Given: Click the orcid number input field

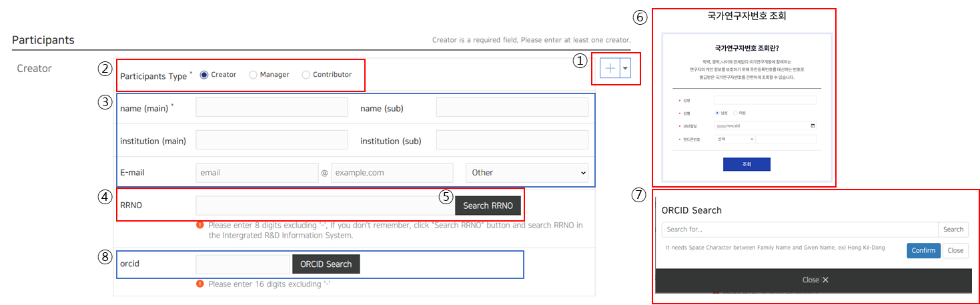Looking at the screenshot, I should click(242, 264).
